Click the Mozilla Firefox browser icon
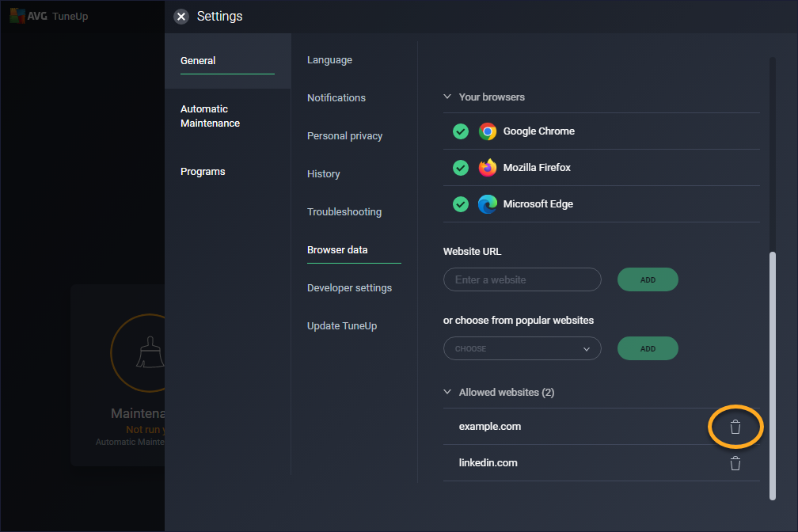The height and width of the screenshot is (532, 798). 487,168
